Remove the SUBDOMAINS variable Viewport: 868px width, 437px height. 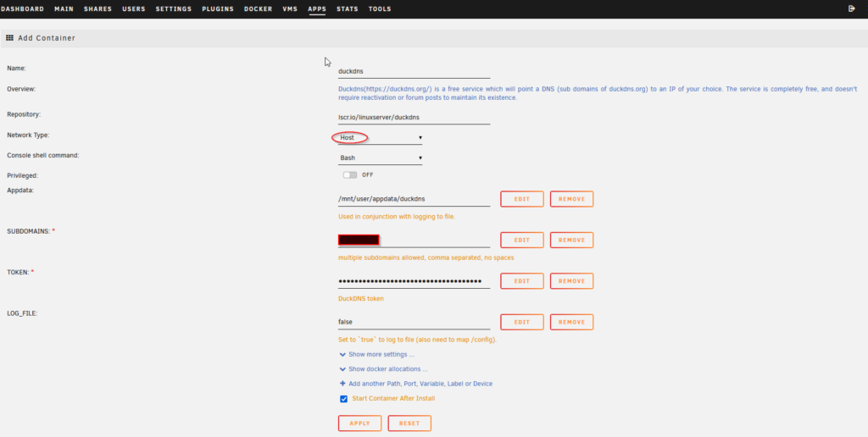tap(571, 241)
